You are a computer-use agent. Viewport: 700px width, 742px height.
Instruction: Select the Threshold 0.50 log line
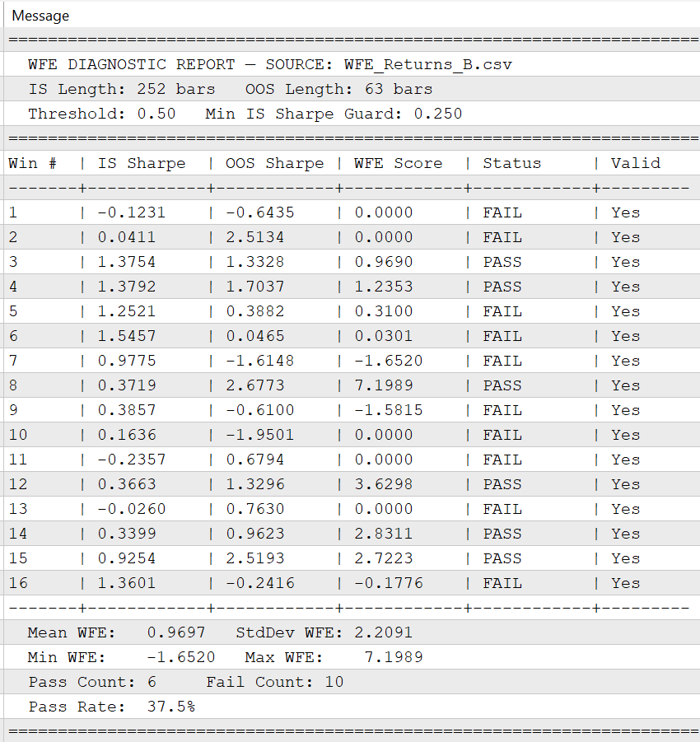[352, 114]
